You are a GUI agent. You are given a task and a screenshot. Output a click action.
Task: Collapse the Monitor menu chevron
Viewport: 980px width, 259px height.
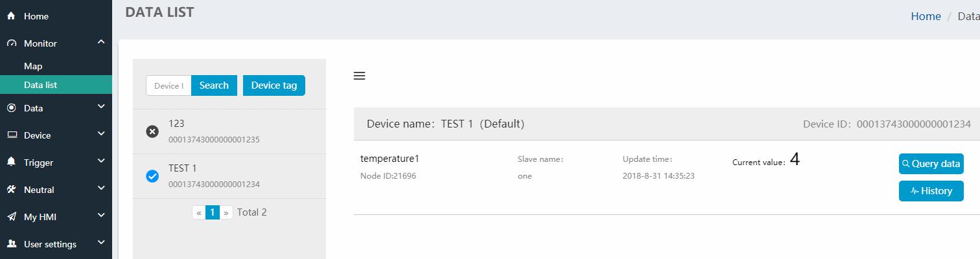101,43
